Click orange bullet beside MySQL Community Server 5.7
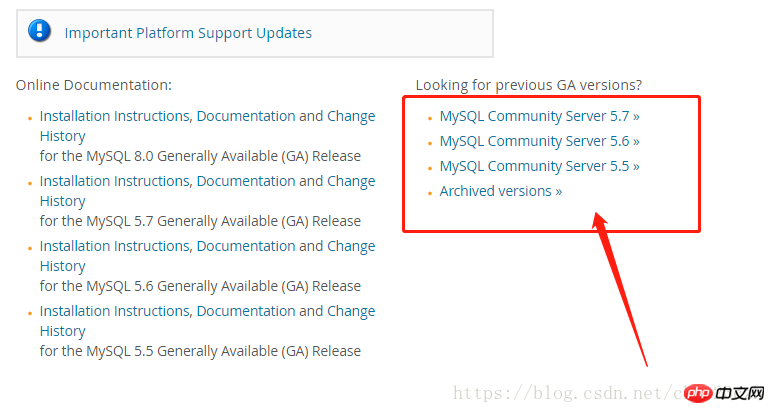The width and height of the screenshot is (775, 413). pyautogui.click(x=430, y=118)
